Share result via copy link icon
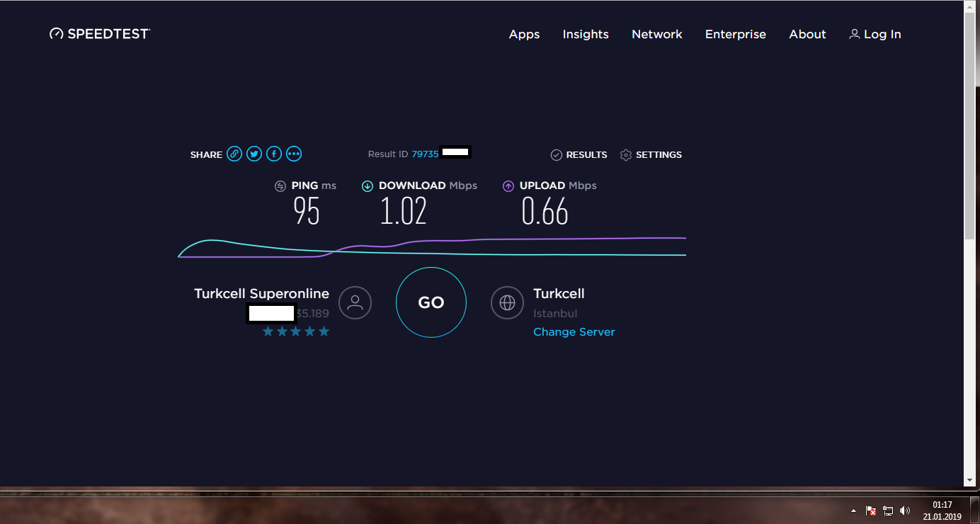The height and width of the screenshot is (524, 980). (x=234, y=154)
